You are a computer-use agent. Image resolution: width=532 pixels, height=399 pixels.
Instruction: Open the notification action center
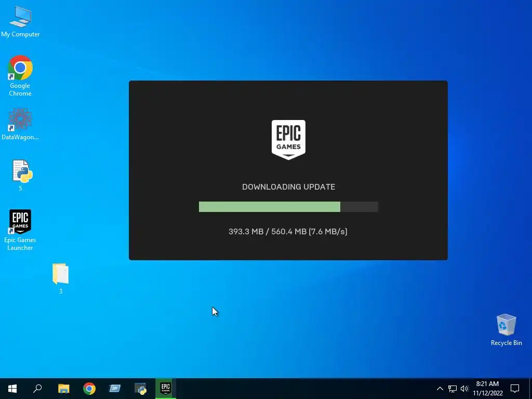tap(515, 389)
